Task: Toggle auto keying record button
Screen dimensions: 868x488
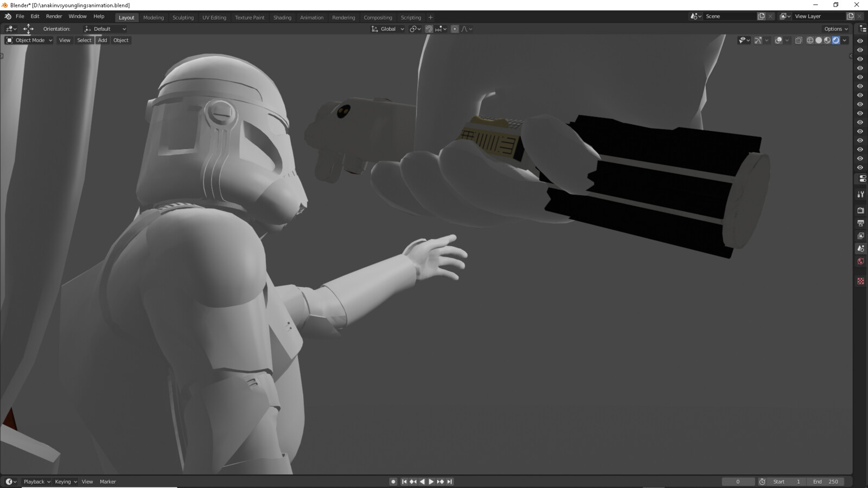Action: (x=393, y=481)
